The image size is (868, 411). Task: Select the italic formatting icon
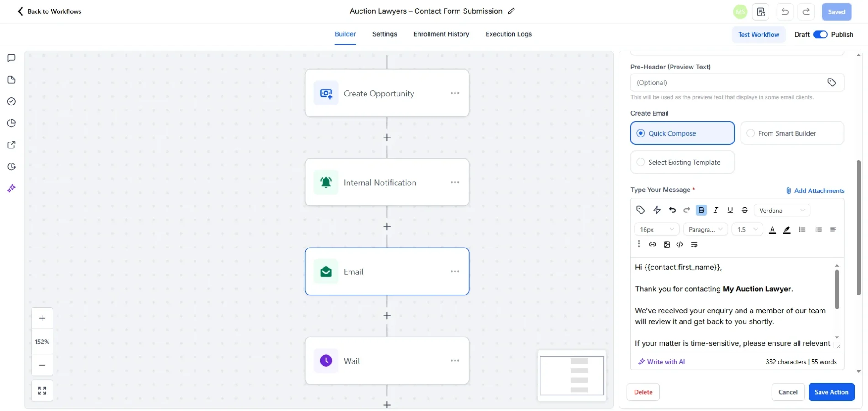pos(716,210)
